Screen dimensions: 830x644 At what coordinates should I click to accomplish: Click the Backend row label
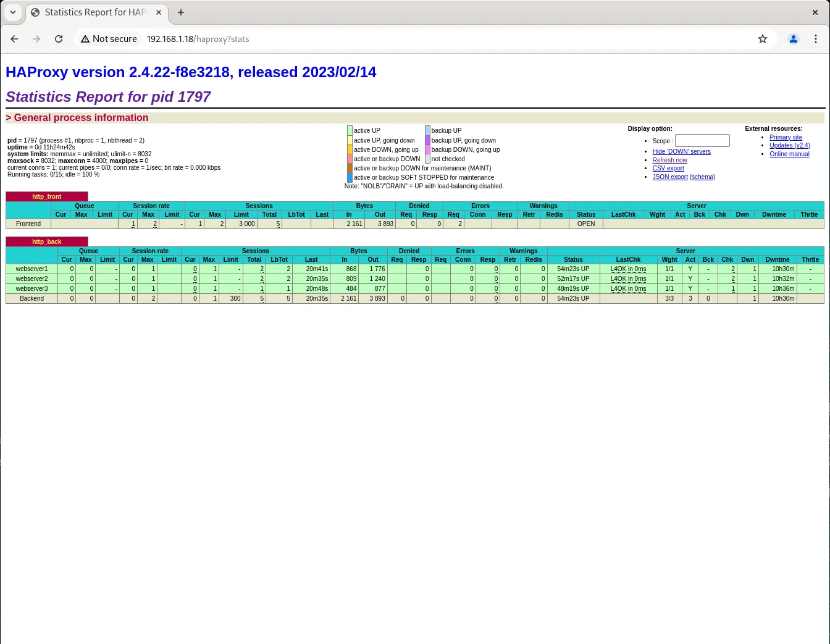[31, 299]
